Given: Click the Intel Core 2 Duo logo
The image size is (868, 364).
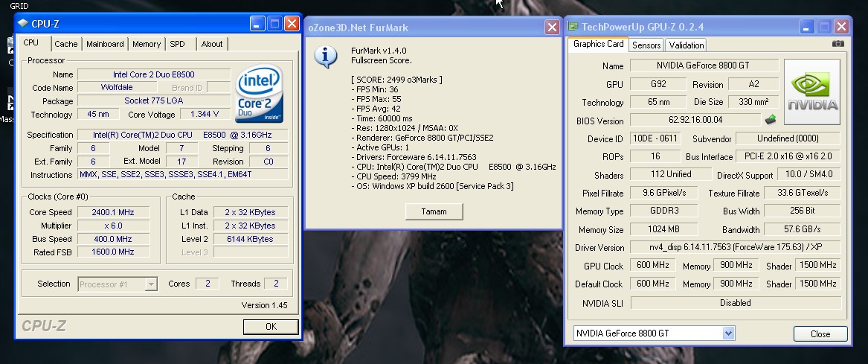Looking at the screenshot, I should (x=260, y=94).
